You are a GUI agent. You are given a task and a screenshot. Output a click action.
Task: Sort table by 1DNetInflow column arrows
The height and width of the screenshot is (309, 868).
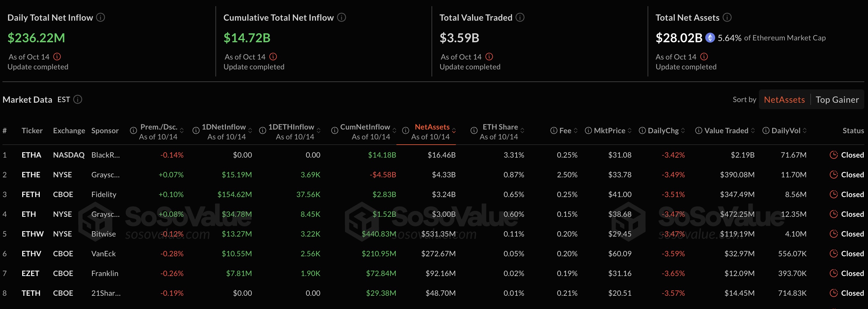250,131
